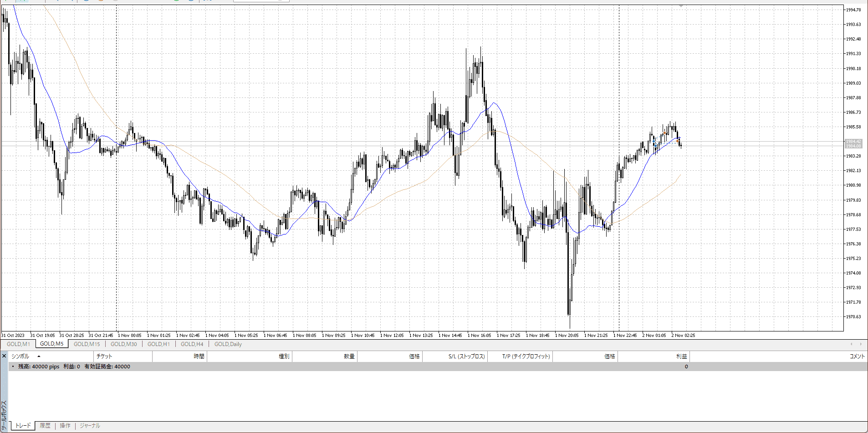
Task: Open the 履歴 tab in terminal
Action: point(45,426)
